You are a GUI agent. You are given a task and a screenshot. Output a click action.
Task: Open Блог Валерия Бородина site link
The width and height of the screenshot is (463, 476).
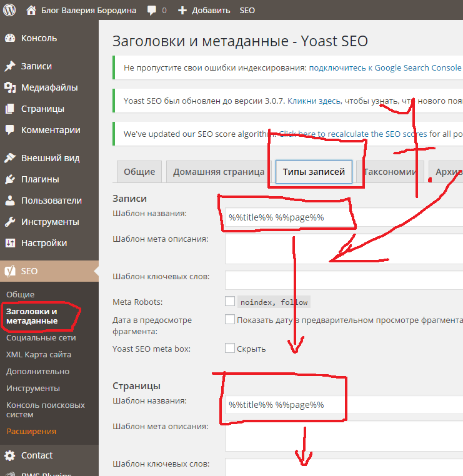pos(89,11)
